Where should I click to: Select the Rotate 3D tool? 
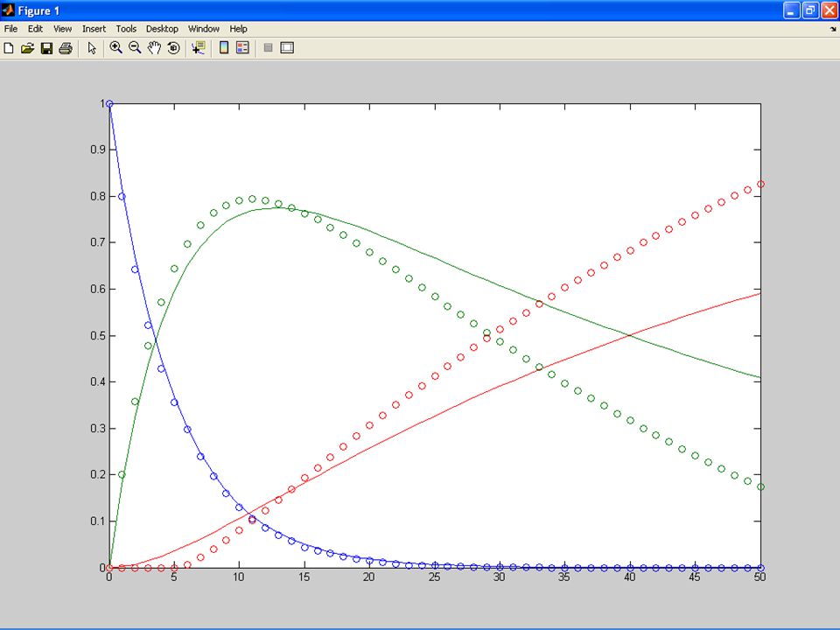tap(173, 47)
